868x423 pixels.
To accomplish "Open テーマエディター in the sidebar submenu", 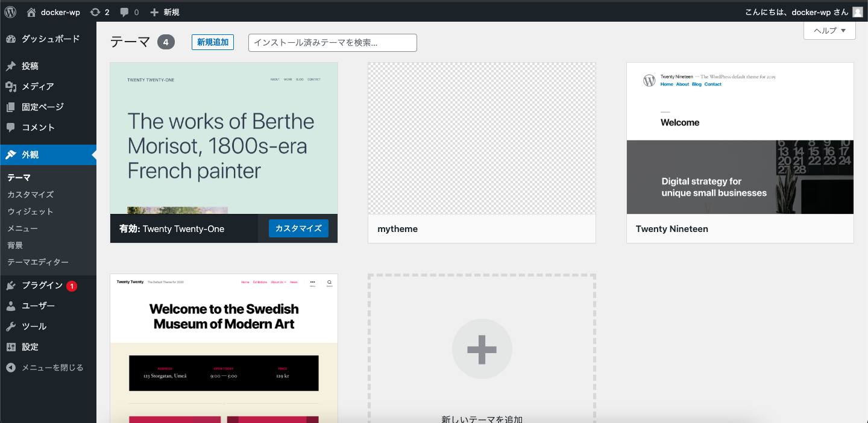I will pyautogui.click(x=38, y=262).
